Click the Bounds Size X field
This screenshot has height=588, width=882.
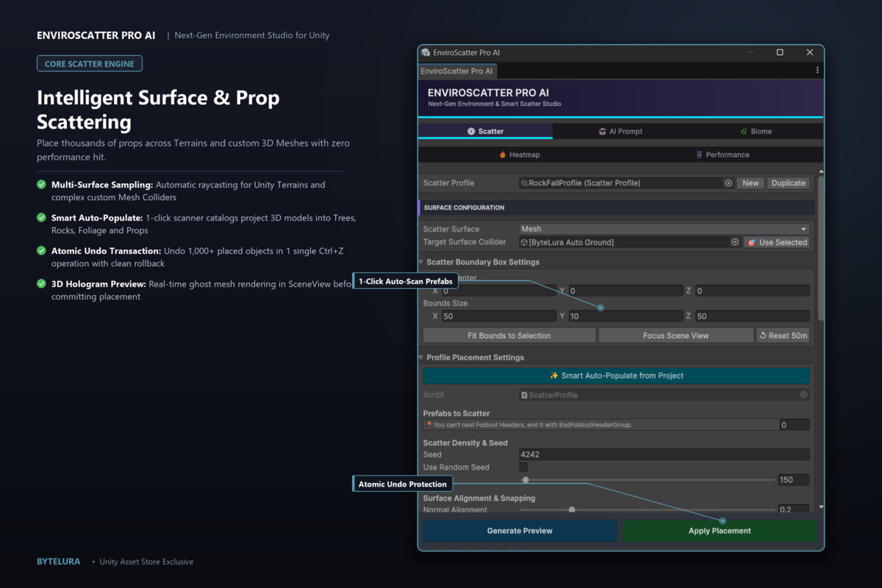[x=499, y=316]
